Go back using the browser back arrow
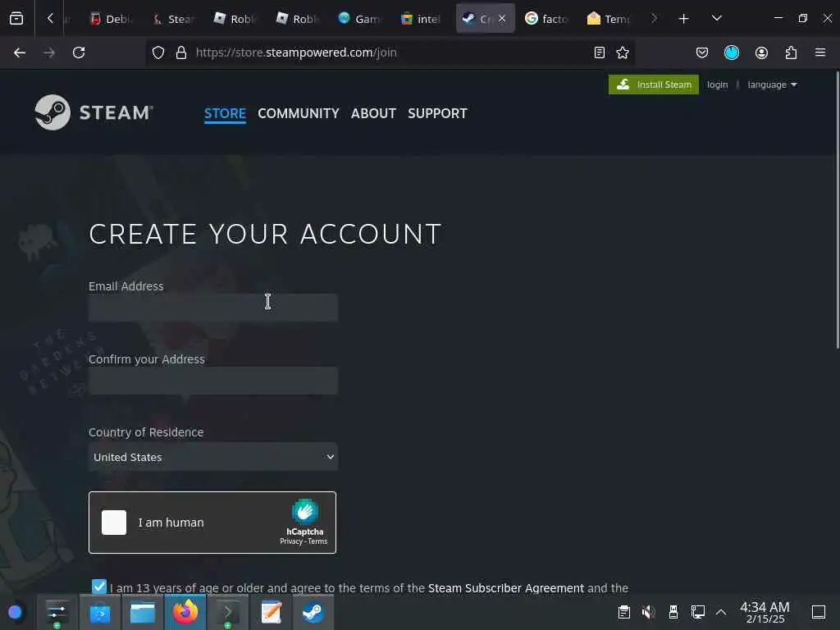The height and width of the screenshot is (630, 840). click(20, 52)
